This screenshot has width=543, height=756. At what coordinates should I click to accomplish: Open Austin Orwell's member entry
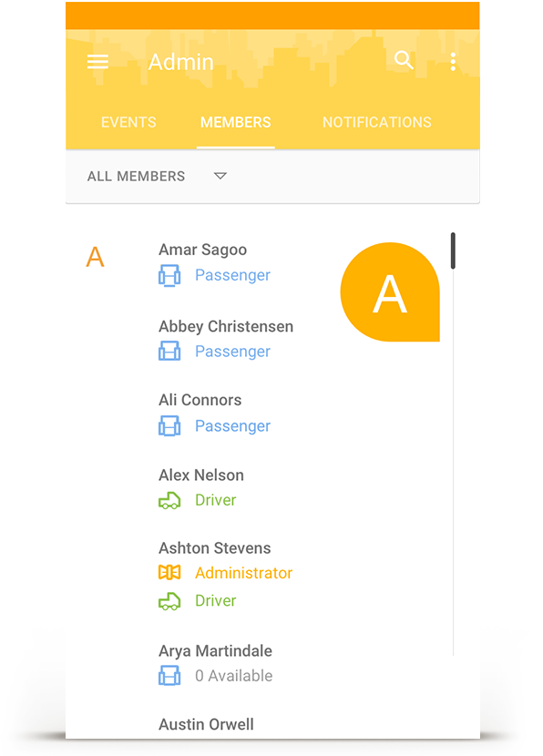[x=206, y=724]
